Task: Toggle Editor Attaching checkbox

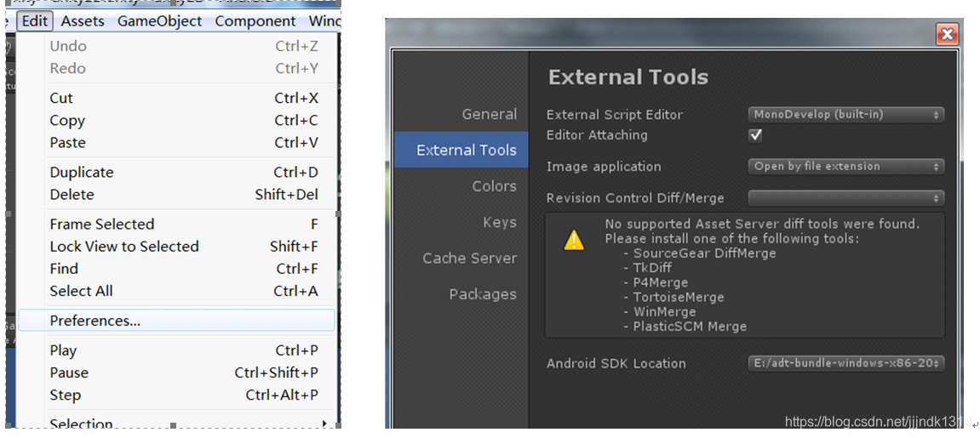Action: 755,134
